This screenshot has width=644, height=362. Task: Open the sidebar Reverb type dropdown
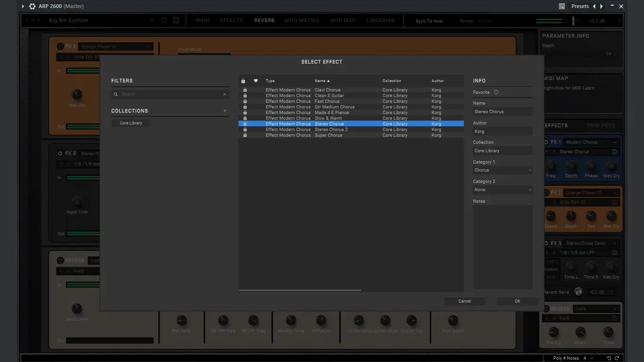(x=596, y=309)
